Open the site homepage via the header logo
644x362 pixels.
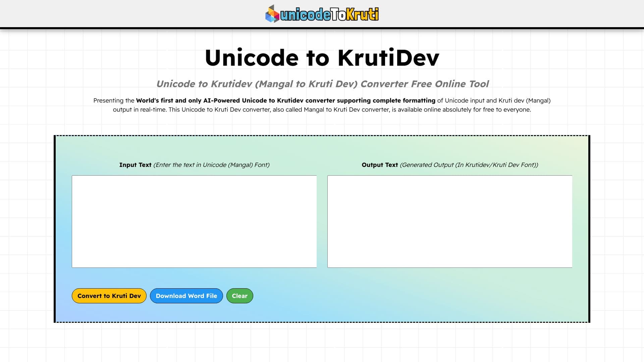[322, 14]
